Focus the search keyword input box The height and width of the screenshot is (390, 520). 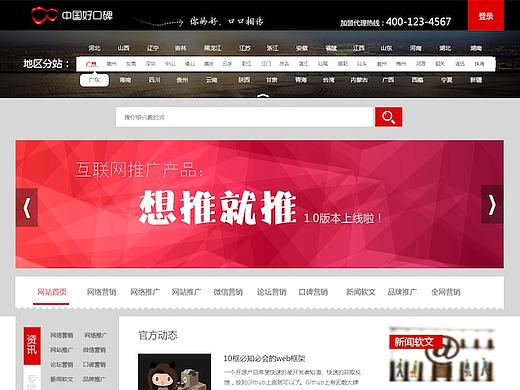click(x=245, y=117)
